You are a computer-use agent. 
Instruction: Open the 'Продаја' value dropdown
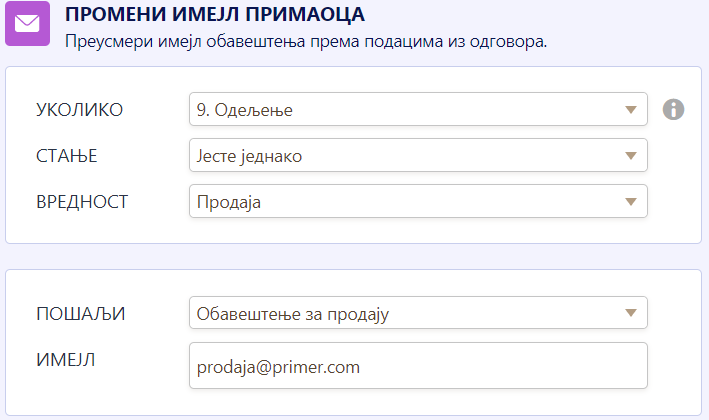(400, 201)
